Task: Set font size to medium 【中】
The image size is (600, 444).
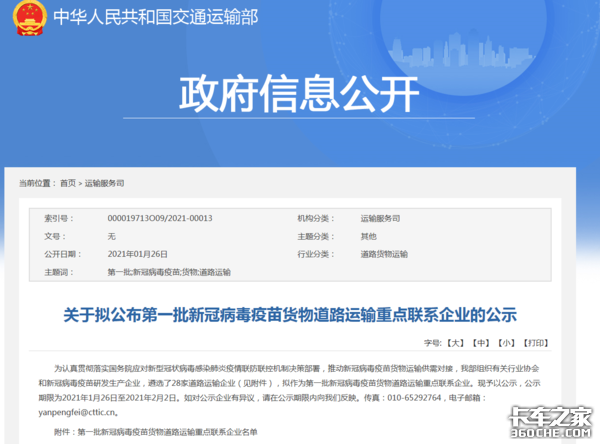Action: [x=482, y=342]
